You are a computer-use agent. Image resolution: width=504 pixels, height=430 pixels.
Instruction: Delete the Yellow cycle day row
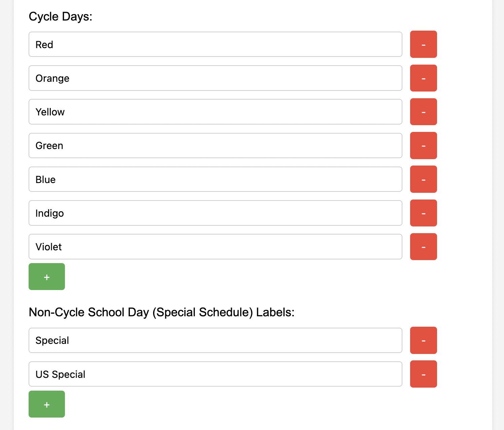click(423, 112)
